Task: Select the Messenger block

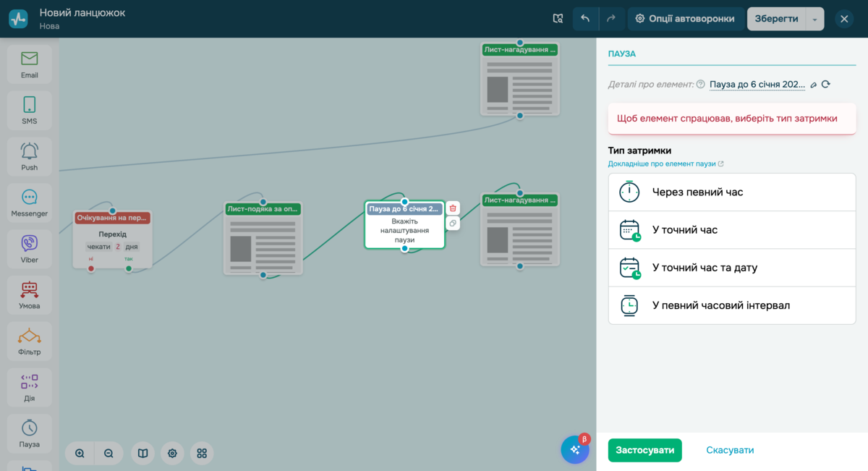Action: pyautogui.click(x=30, y=203)
